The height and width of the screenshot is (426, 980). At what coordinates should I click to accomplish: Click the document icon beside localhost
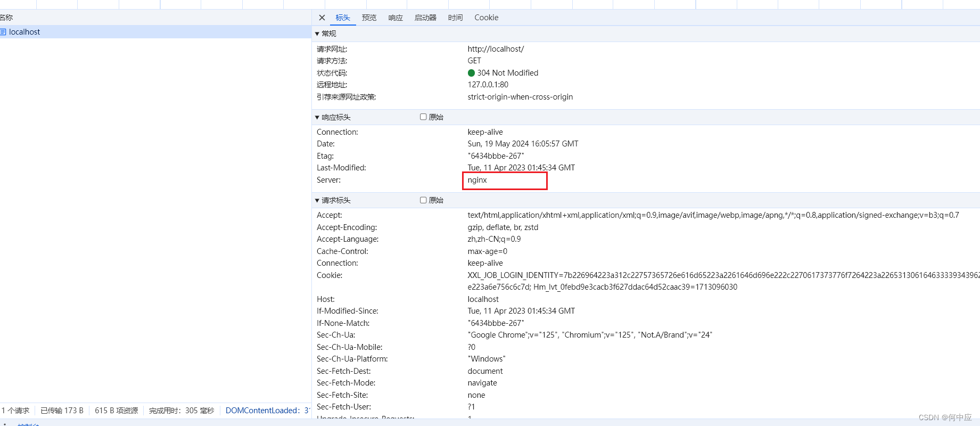tap(3, 32)
